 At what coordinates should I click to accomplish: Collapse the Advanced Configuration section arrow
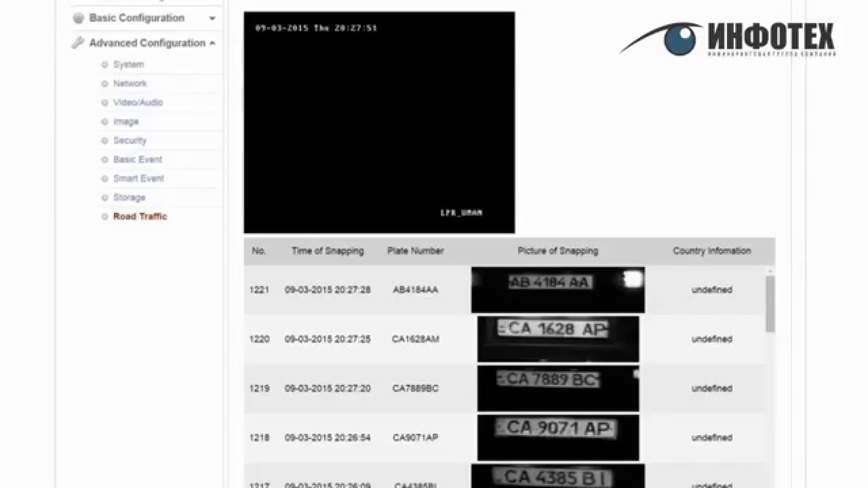pyautogui.click(x=212, y=43)
